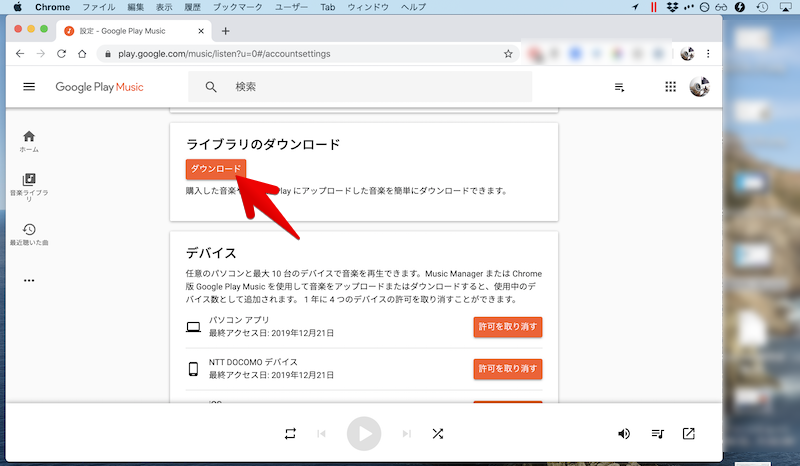The image size is (800, 466).
Task: Open Google account avatar menu
Action: (x=700, y=87)
